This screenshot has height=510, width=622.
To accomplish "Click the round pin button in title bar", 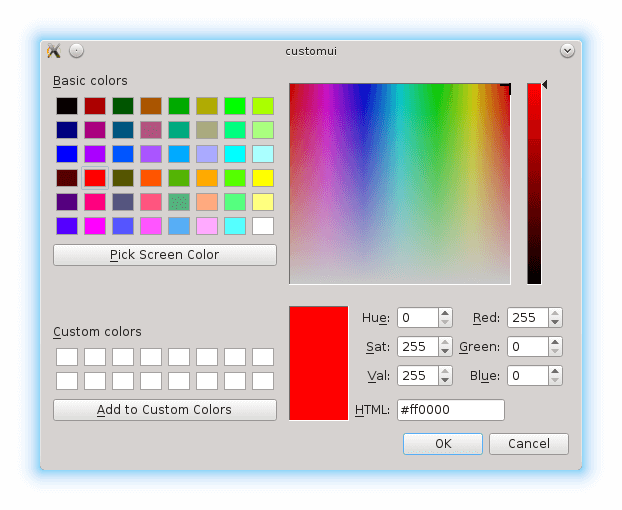I will point(77,50).
